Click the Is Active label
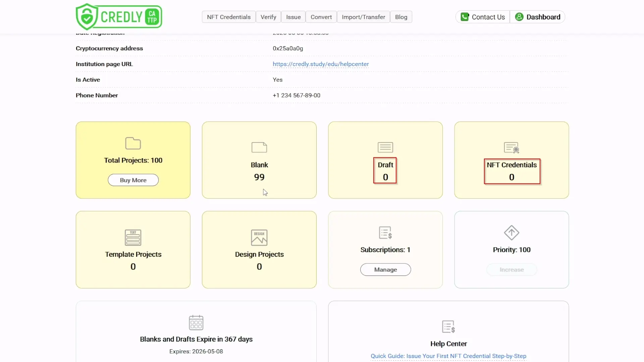The height and width of the screenshot is (362, 644). pos(88,80)
